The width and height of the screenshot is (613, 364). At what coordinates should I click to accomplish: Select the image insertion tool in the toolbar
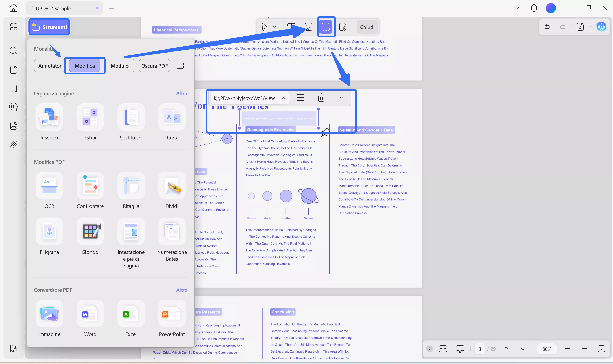(308, 27)
